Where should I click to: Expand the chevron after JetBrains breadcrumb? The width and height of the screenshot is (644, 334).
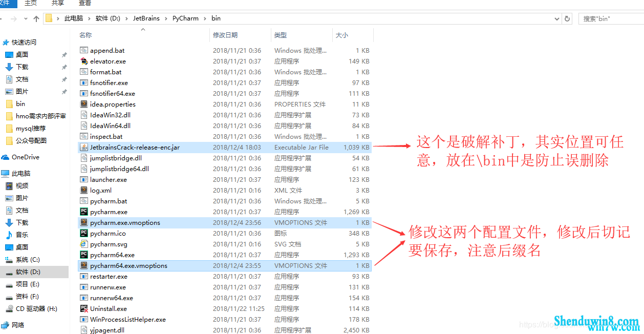pos(166,18)
